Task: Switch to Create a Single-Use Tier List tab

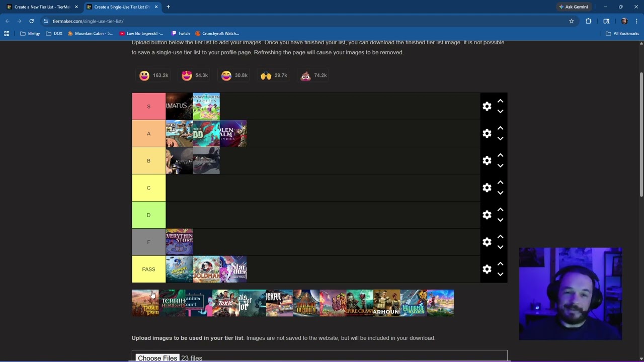Action: [122, 7]
